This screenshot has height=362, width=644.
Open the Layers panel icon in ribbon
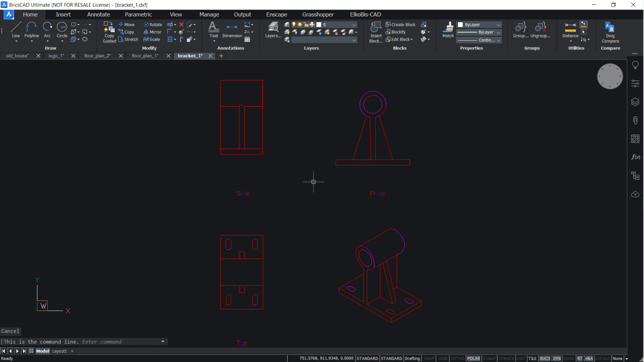click(273, 29)
